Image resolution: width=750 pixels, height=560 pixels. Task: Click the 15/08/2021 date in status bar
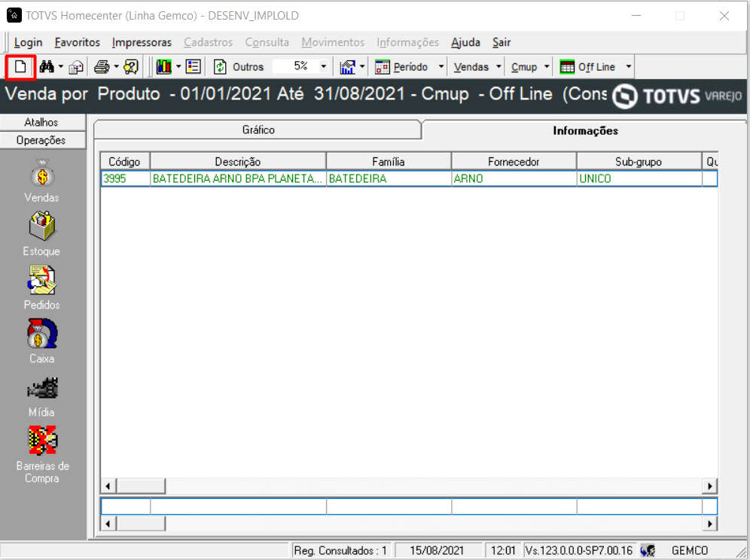point(437,550)
